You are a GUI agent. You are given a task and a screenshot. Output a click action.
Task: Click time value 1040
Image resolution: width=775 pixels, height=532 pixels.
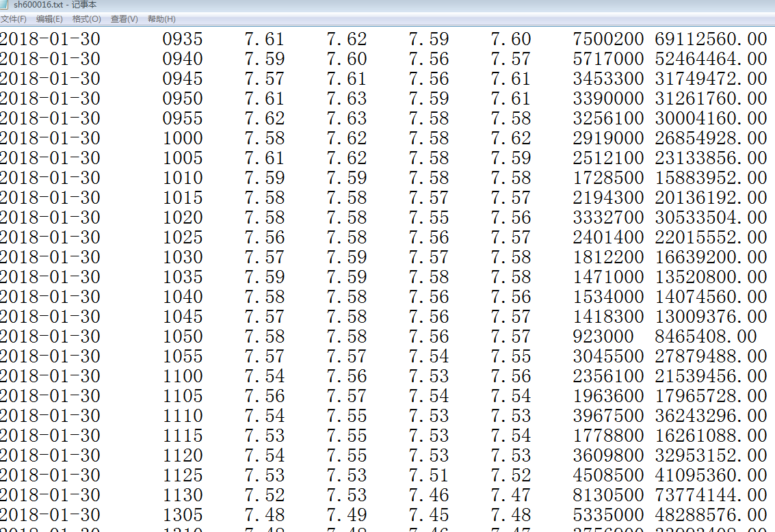click(x=183, y=297)
